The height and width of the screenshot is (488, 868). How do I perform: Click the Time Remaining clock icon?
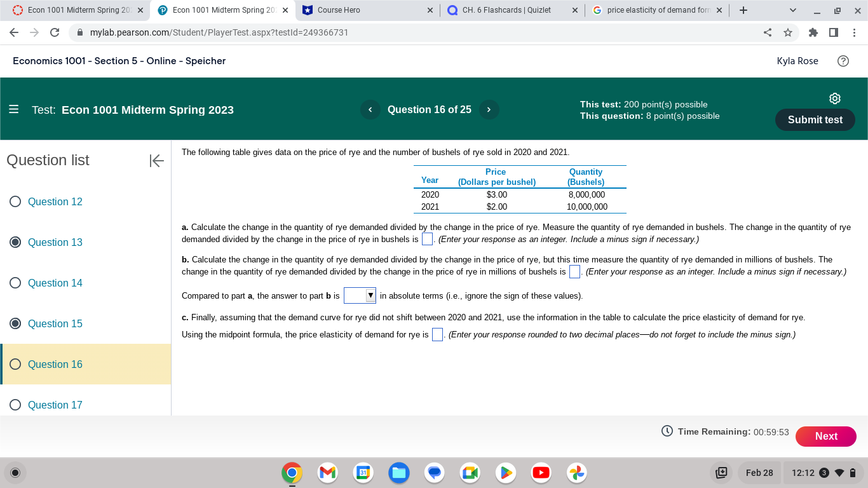point(667,431)
